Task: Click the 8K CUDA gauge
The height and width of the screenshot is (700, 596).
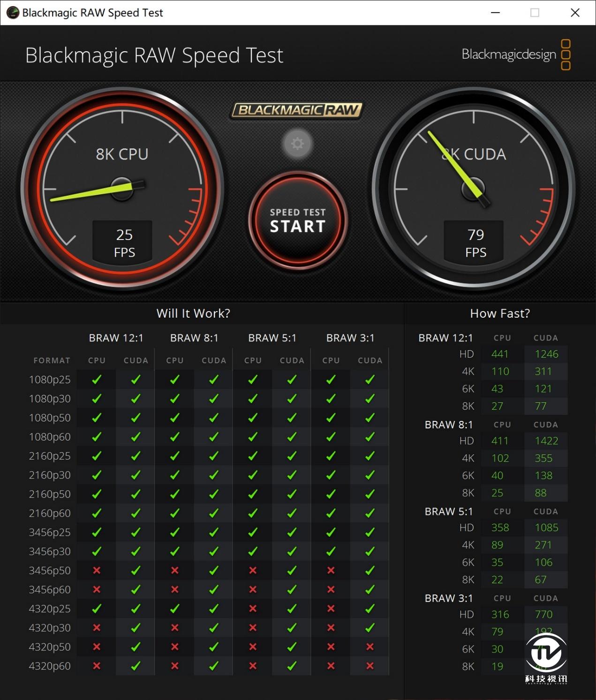Action: coord(474,188)
